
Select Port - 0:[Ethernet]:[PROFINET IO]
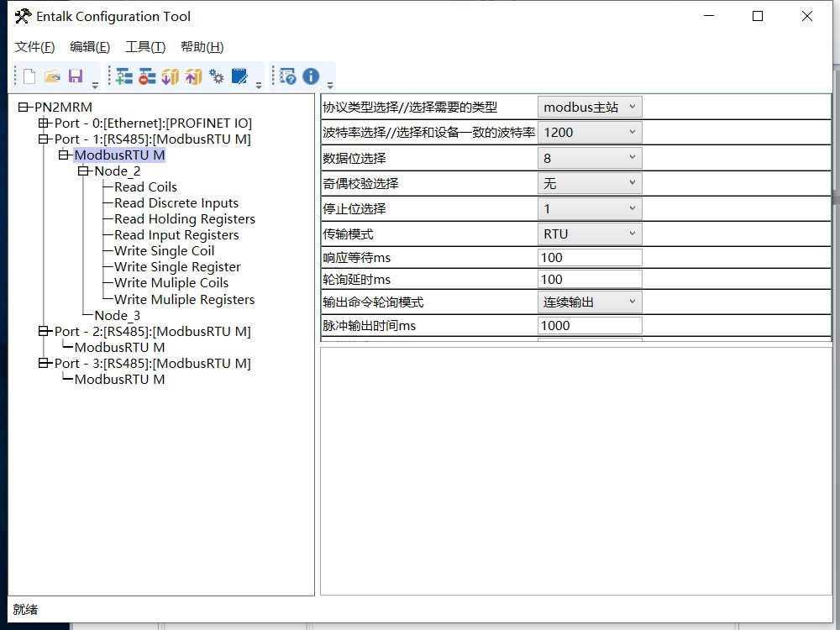[153, 123]
